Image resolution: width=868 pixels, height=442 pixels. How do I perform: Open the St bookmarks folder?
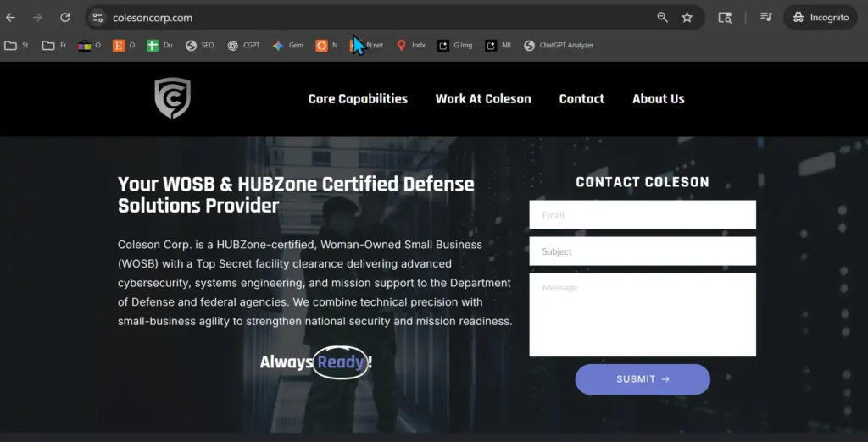[x=17, y=46]
